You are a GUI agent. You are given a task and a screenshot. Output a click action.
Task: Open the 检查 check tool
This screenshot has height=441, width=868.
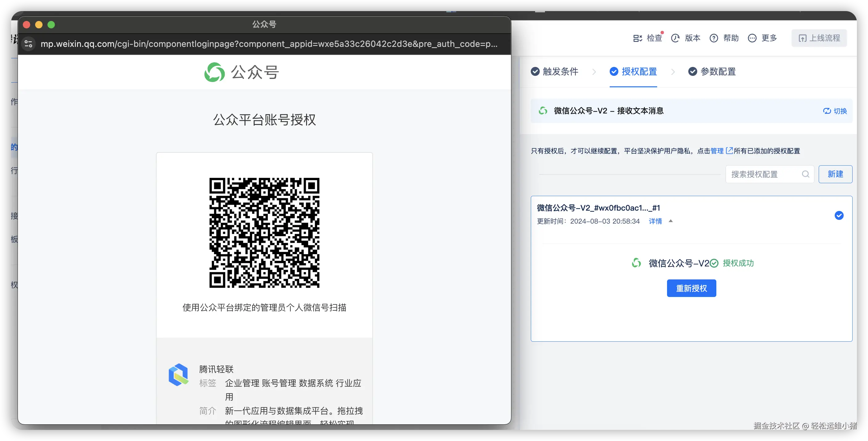coord(647,38)
